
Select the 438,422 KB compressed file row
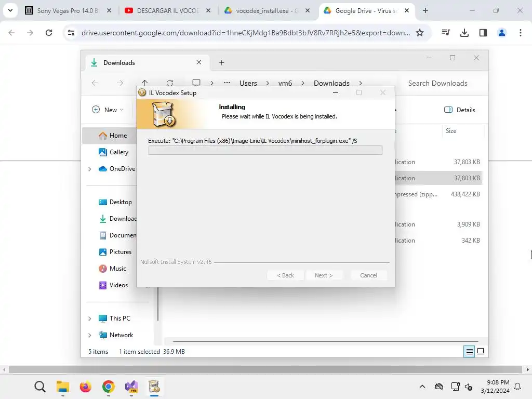coord(439,194)
